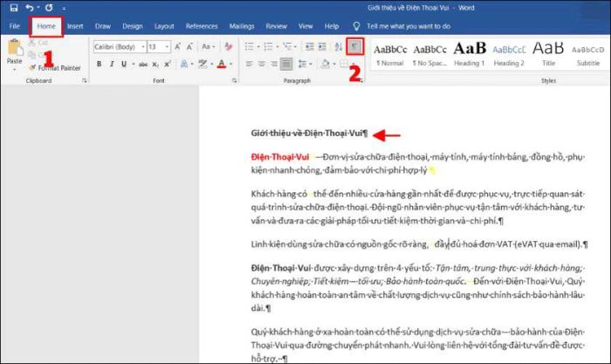Open Text Effects and Typography
Screen dimensions: 611x364
point(184,64)
